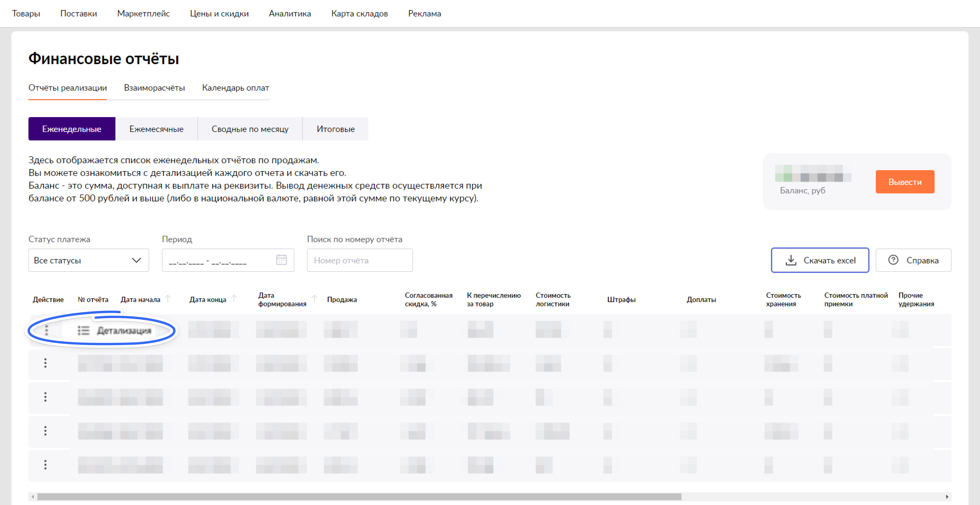Click the Продажа column header
The height and width of the screenshot is (505, 980).
tap(342, 300)
